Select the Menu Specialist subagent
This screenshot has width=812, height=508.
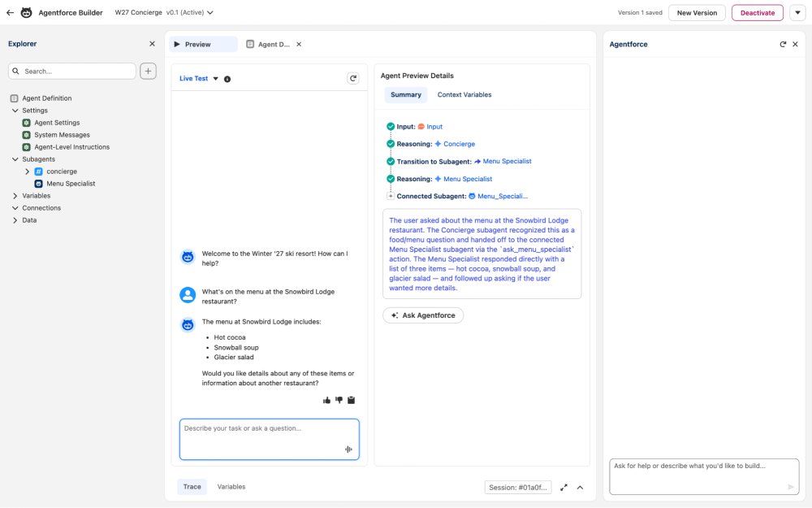click(x=71, y=184)
